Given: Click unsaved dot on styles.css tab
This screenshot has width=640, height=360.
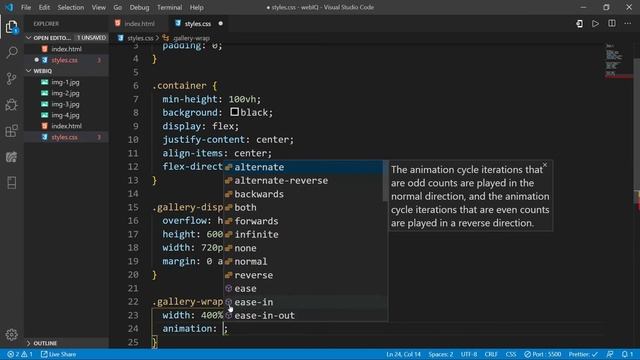Looking at the screenshot, I should (x=220, y=24).
